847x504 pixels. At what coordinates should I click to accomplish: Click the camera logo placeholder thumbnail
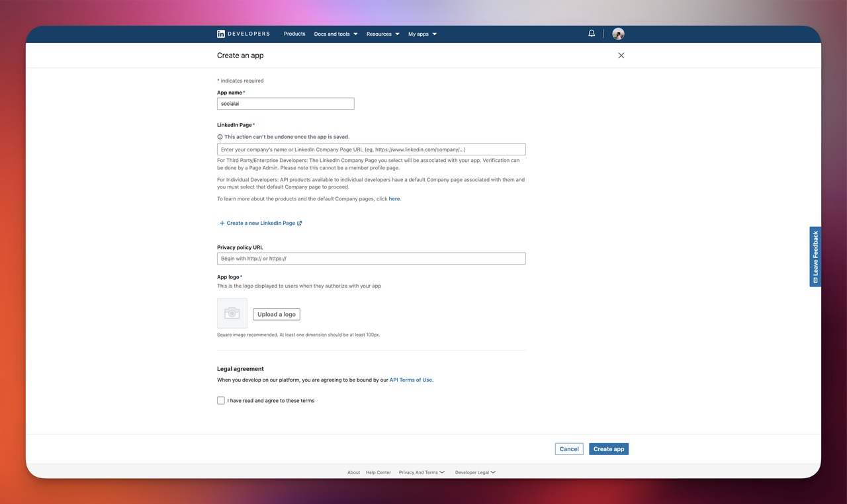coord(232,313)
